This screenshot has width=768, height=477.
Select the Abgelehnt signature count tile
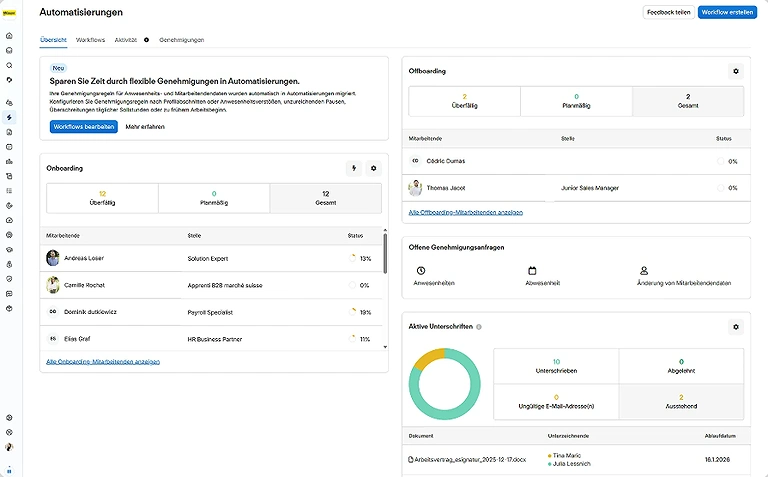tap(681, 366)
